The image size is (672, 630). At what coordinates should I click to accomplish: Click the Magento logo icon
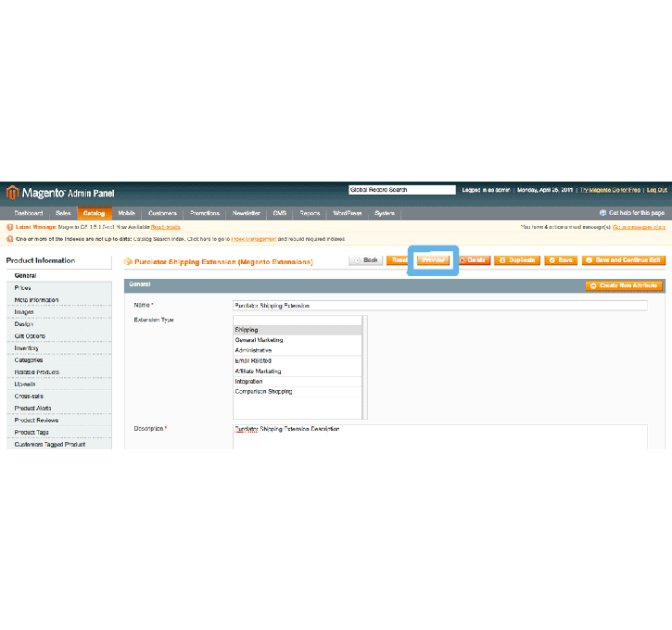(12, 193)
